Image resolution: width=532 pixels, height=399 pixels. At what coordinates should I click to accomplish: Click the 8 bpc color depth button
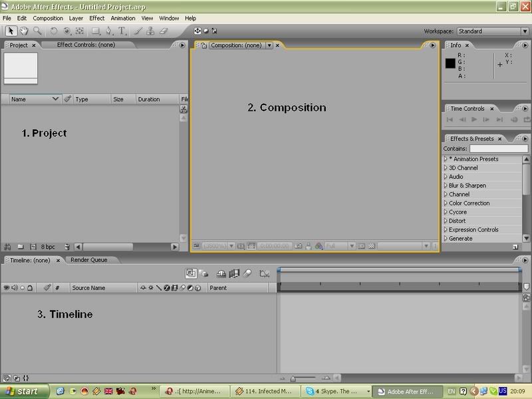click(48, 247)
